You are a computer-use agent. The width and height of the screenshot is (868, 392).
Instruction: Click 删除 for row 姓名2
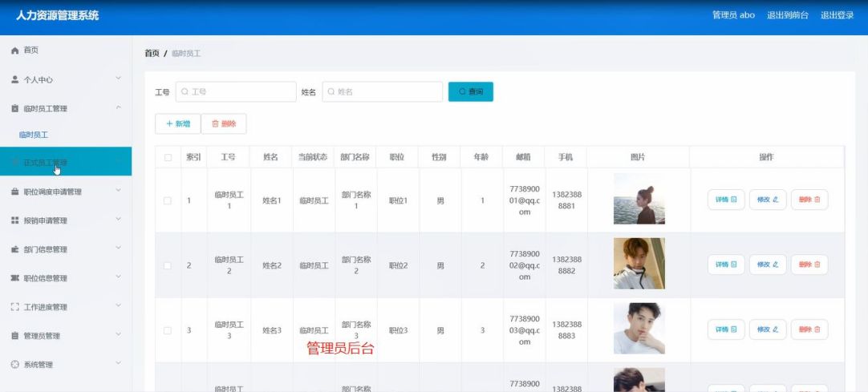809,265
